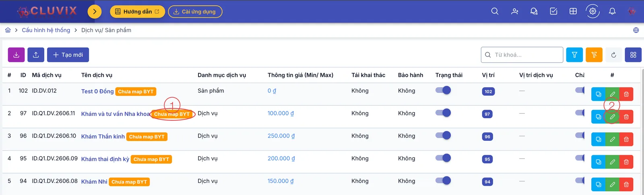This screenshot has width=644, height=195.
Task: Edit the Khám và tư vấn Nha khoa row
Action: pyautogui.click(x=612, y=117)
